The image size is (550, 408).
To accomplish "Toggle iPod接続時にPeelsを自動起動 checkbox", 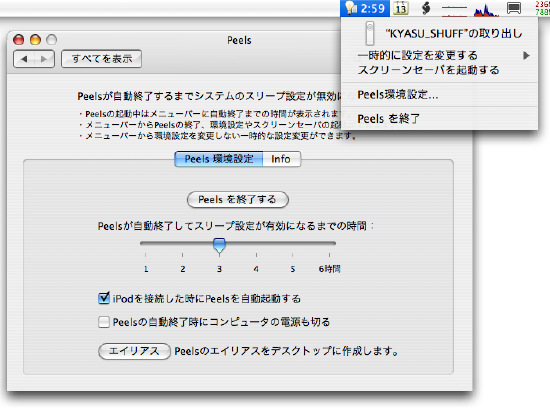I will click(x=104, y=298).
